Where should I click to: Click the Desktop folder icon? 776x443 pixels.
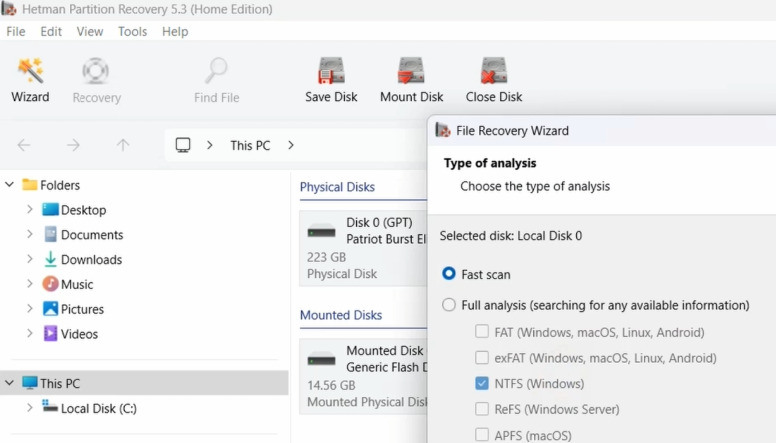(50, 209)
